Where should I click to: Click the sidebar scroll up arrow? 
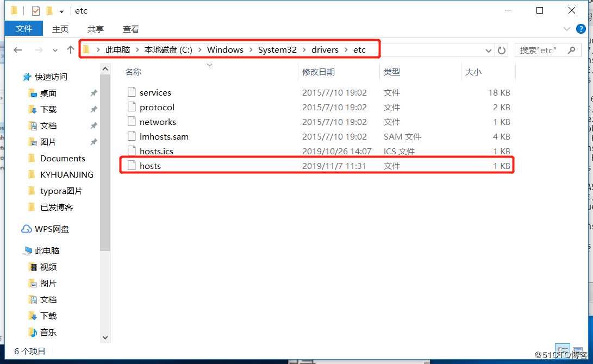(x=105, y=69)
